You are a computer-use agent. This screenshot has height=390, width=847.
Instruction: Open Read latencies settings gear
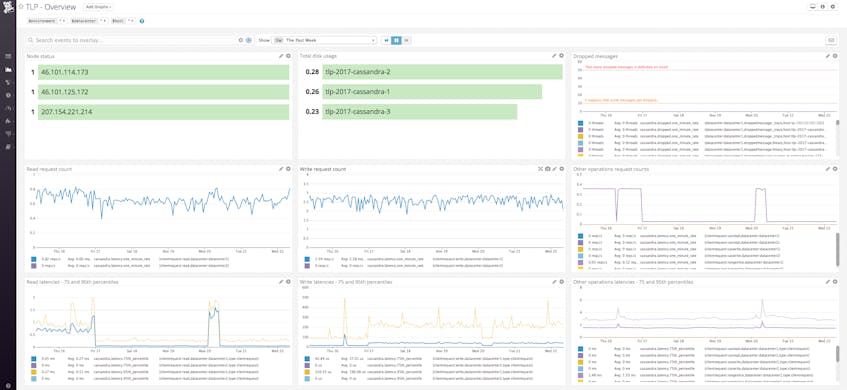[288, 282]
